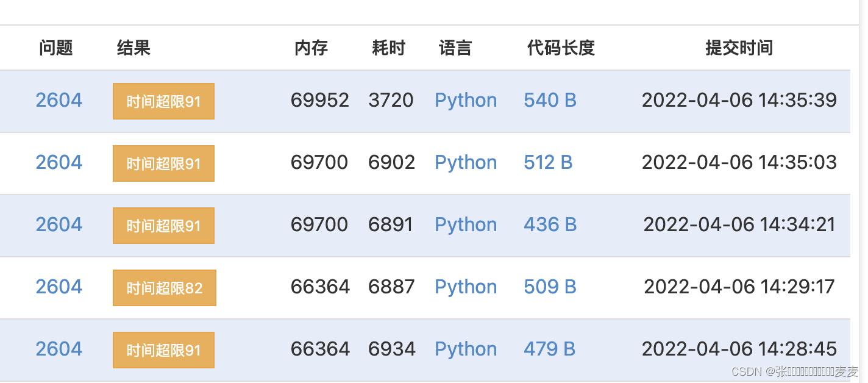The image size is (868, 383).
Task: Click the 语言 column header
Action: tap(455, 48)
